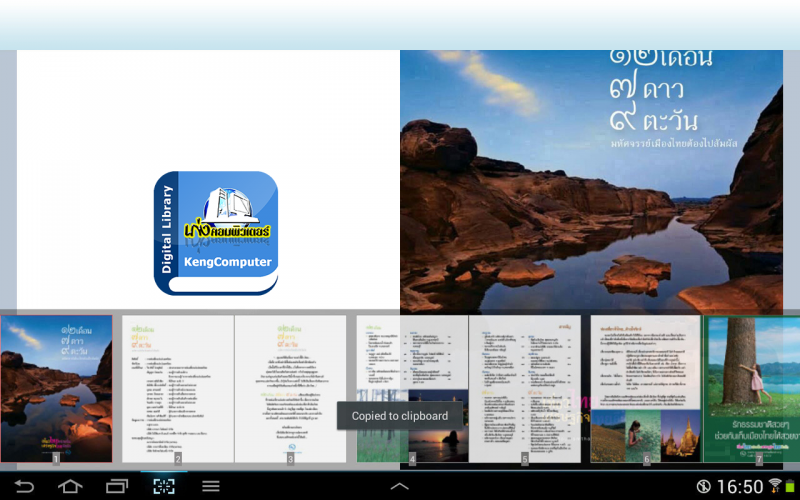Open the recent apps switcher
This screenshot has height=500, width=800.
117,486
